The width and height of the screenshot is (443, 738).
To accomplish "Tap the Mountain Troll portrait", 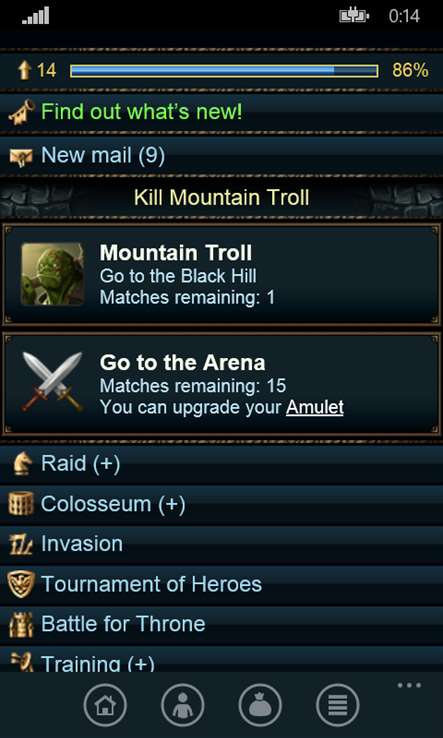I will pos(53,274).
